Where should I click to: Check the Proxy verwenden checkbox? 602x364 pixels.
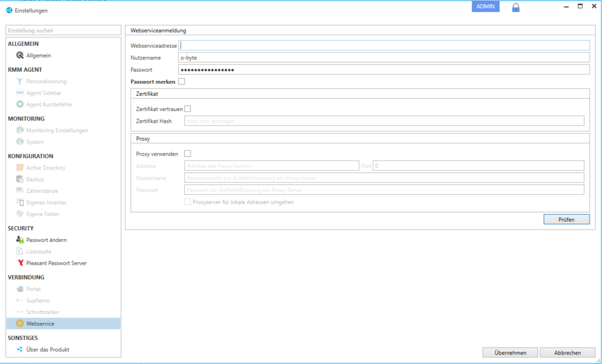[188, 154]
